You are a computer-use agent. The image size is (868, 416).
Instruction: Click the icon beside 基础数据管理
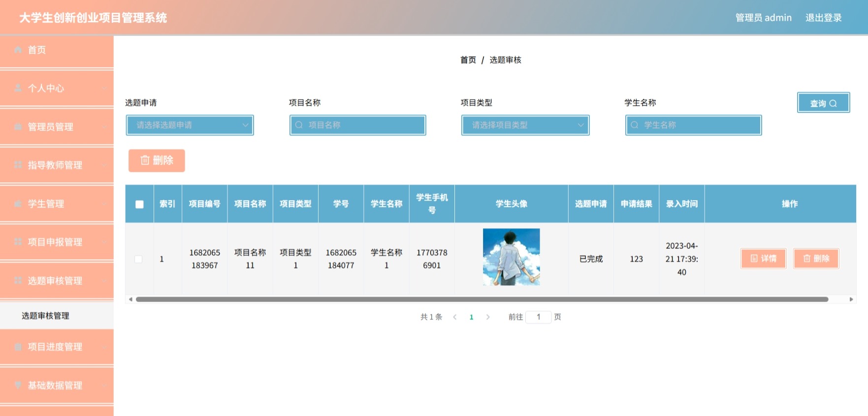(18, 385)
